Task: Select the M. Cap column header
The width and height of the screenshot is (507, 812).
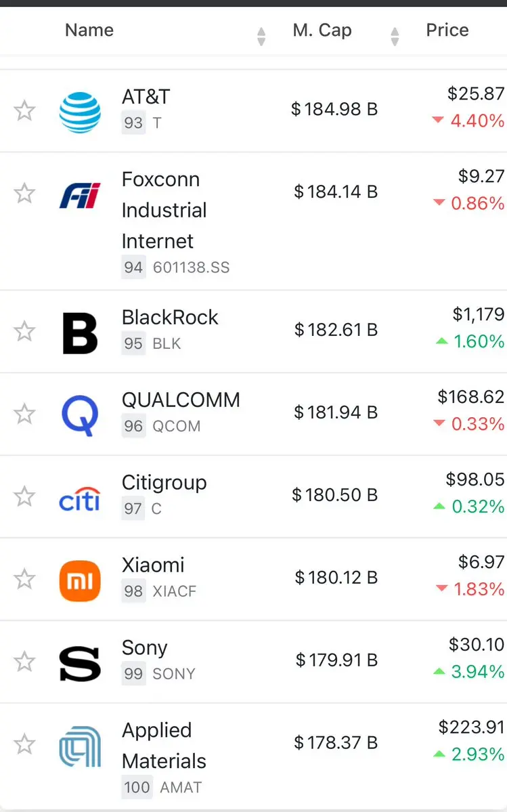Action: coord(322,30)
